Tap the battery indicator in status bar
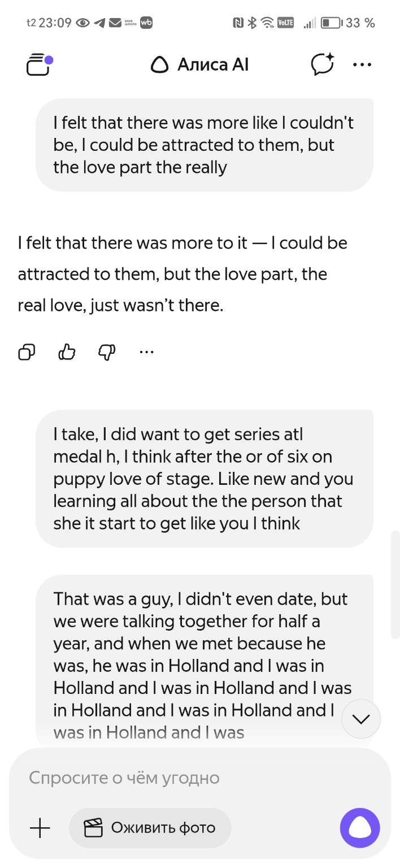The height and width of the screenshot is (868, 400). point(331,23)
